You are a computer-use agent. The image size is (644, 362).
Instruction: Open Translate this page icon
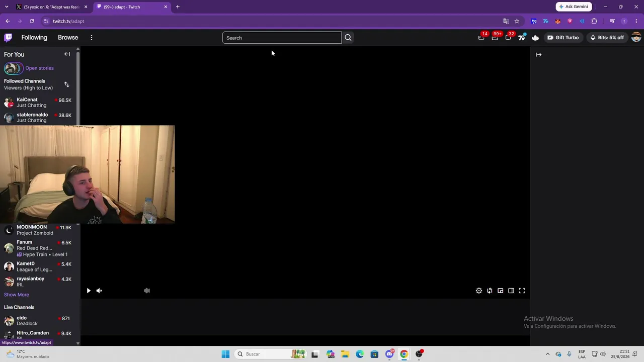coord(506,21)
